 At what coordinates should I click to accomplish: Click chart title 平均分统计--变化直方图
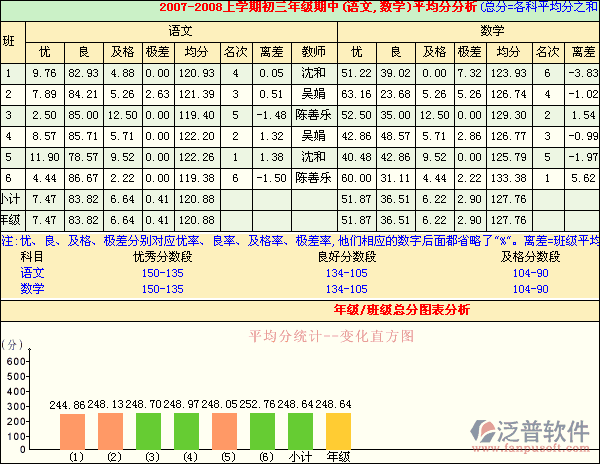[331, 336]
